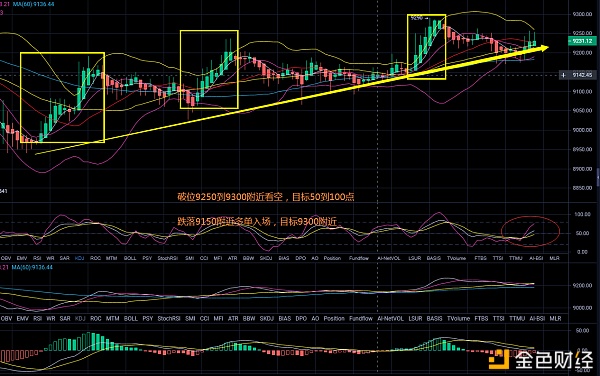Select LSUR in the indicator row under the KDJ panel
This screenshot has width=600, height=376.
coord(415,258)
